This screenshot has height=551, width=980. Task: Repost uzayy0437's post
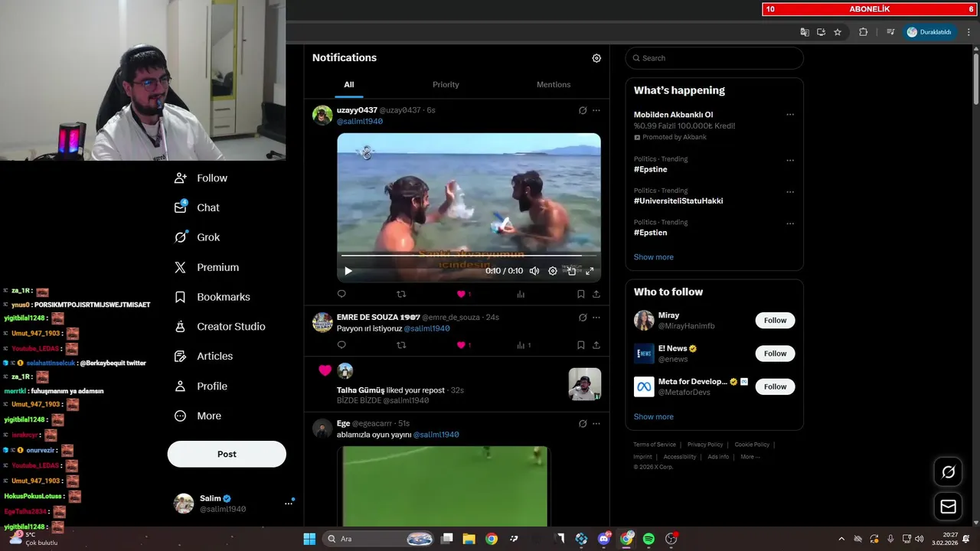[x=401, y=294]
